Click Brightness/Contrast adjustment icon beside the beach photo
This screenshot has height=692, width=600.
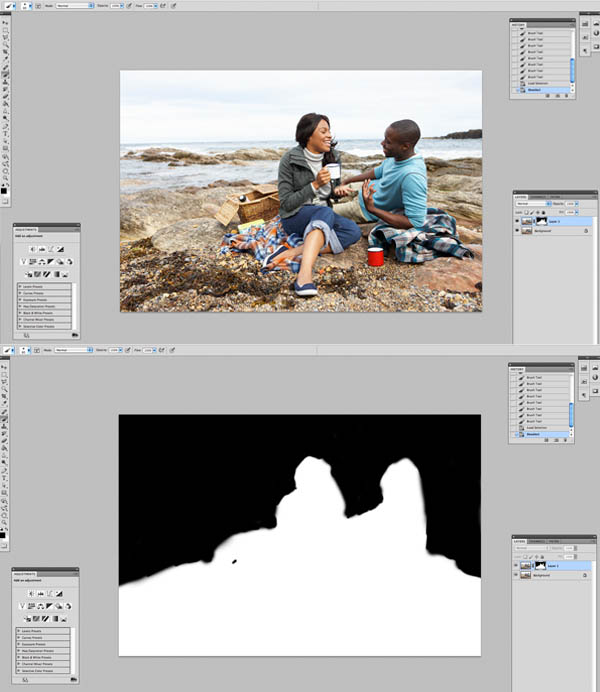32,248
